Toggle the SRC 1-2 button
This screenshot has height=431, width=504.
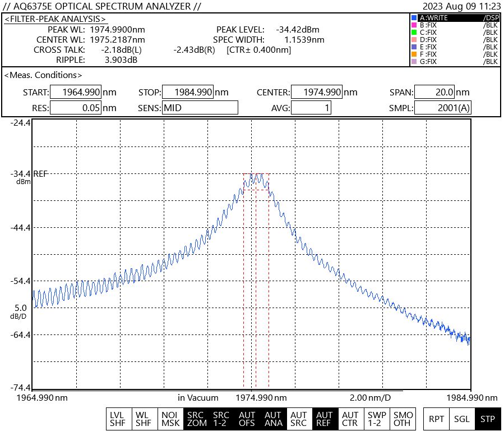click(221, 419)
